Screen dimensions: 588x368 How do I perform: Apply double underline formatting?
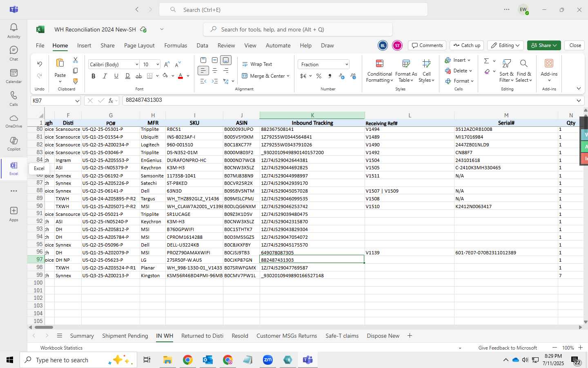click(127, 76)
